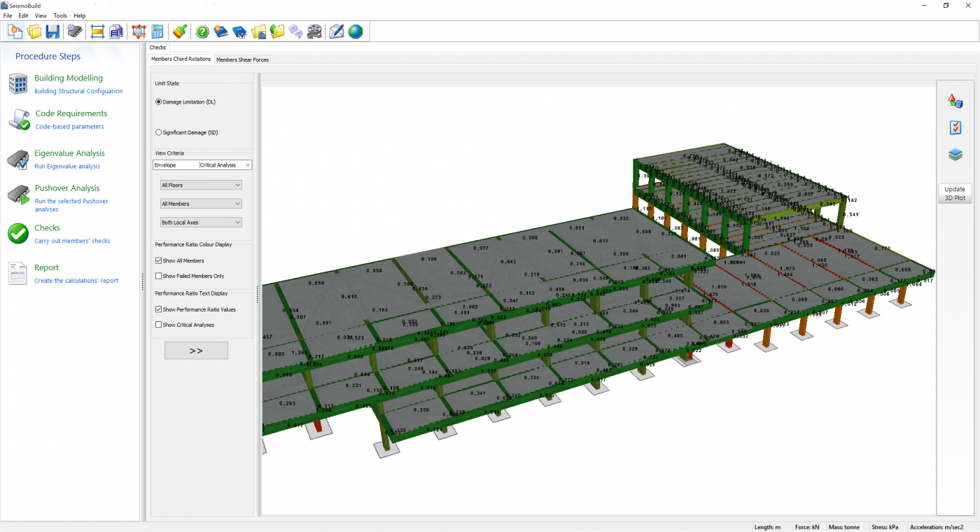The image size is (980, 532).
Task: Open the website via the globe icon
Action: pyautogui.click(x=356, y=31)
